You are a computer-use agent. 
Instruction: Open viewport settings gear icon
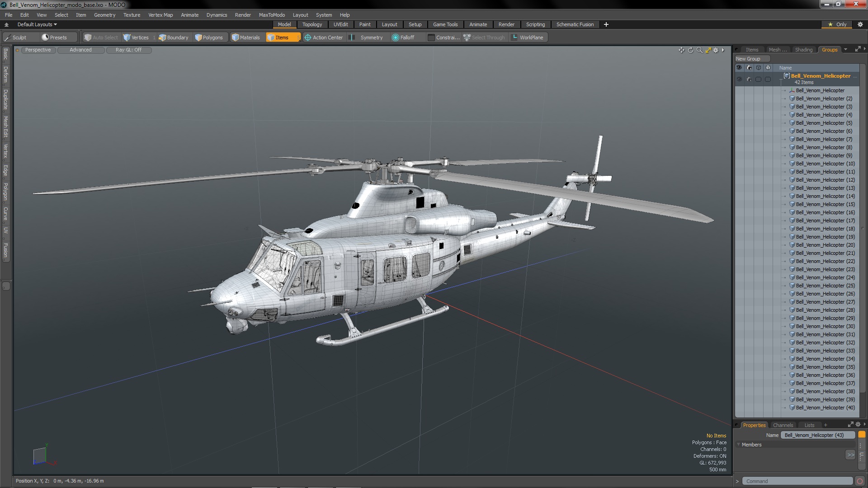[716, 50]
